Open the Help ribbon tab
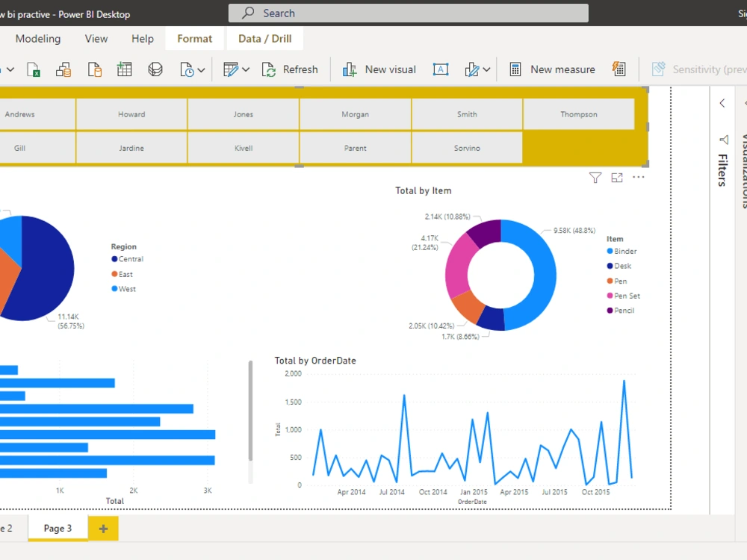747x560 pixels. pos(143,39)
